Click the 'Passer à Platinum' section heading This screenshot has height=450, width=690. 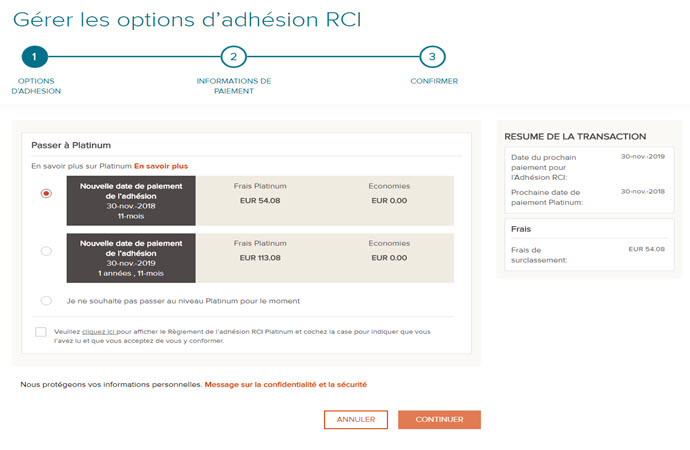(70, 145)
